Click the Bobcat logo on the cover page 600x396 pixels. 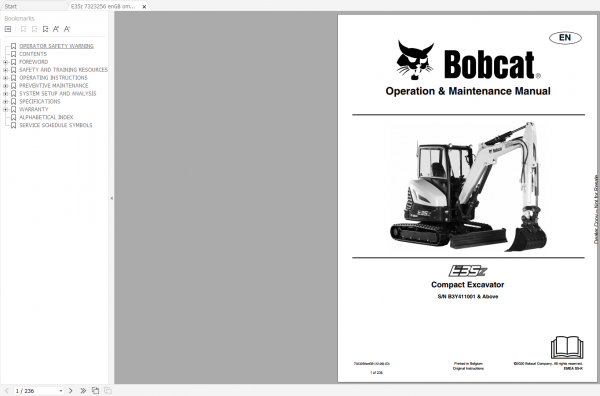click(x=468, y=61)
